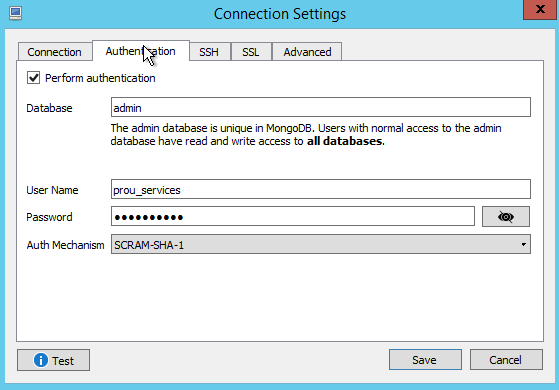Switch to the Connection tab
Image resolution: width=559 pixels, height=390 pixels.
[x=55, y=52]
